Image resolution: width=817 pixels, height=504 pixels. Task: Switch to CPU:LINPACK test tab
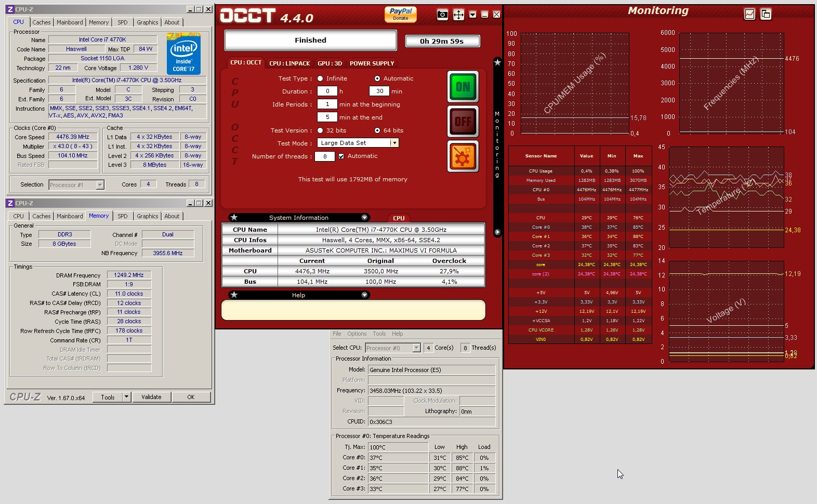(x=289, y=63)
